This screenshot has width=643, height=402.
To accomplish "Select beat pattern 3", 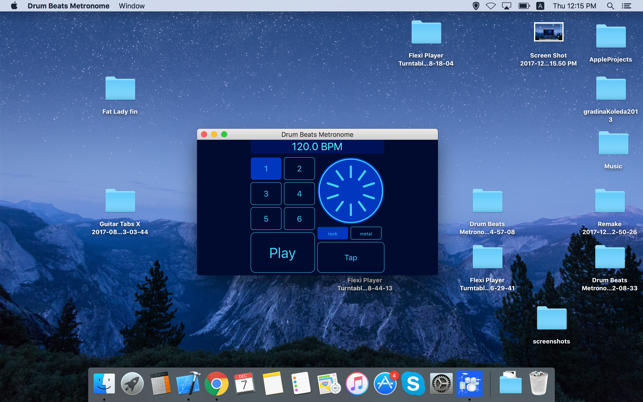I will pos(266,194).
